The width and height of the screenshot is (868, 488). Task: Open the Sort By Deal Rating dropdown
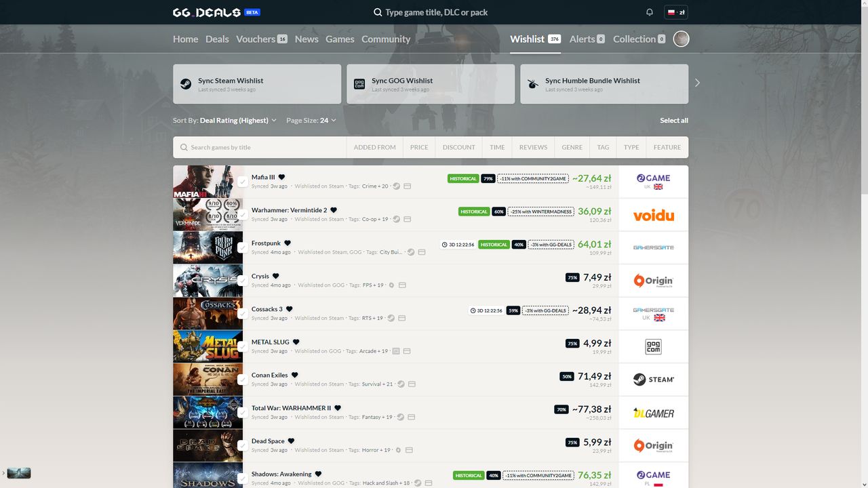(x=224, y=120)
